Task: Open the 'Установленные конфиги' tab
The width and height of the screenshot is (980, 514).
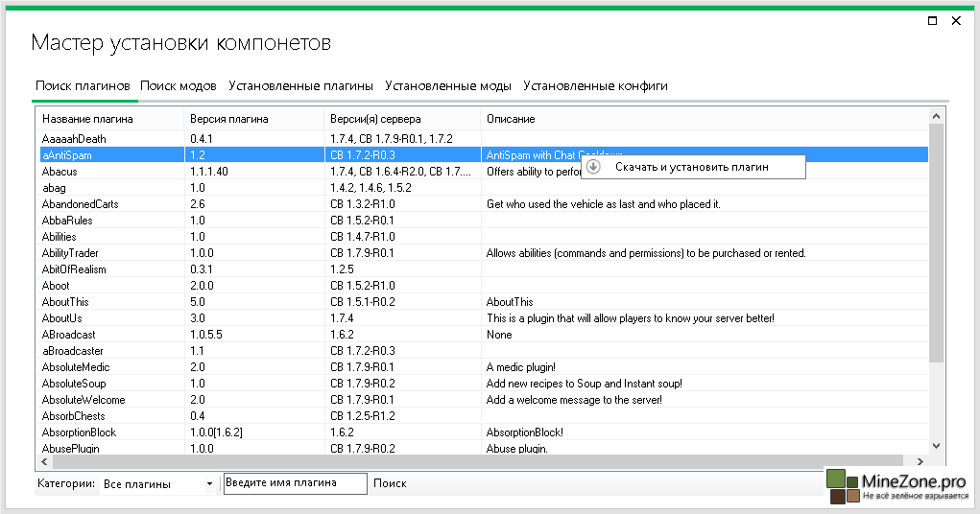Action: tap(595, 86)
